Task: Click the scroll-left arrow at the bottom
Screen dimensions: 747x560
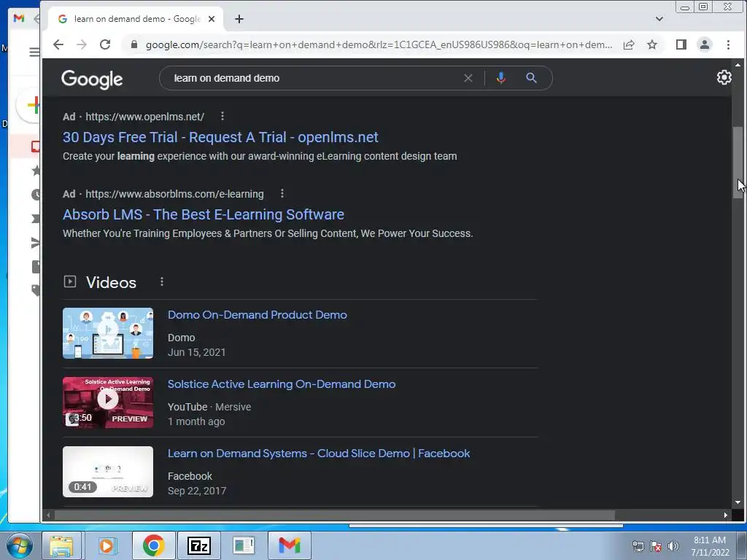Action: click(x=48, y=515)
